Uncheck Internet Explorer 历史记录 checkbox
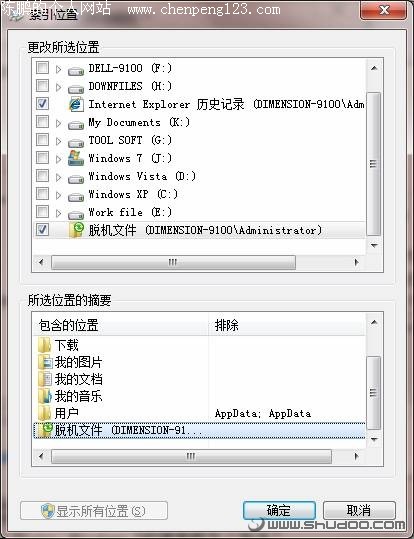Screen dimensions: 414x539 pos(42,103)
